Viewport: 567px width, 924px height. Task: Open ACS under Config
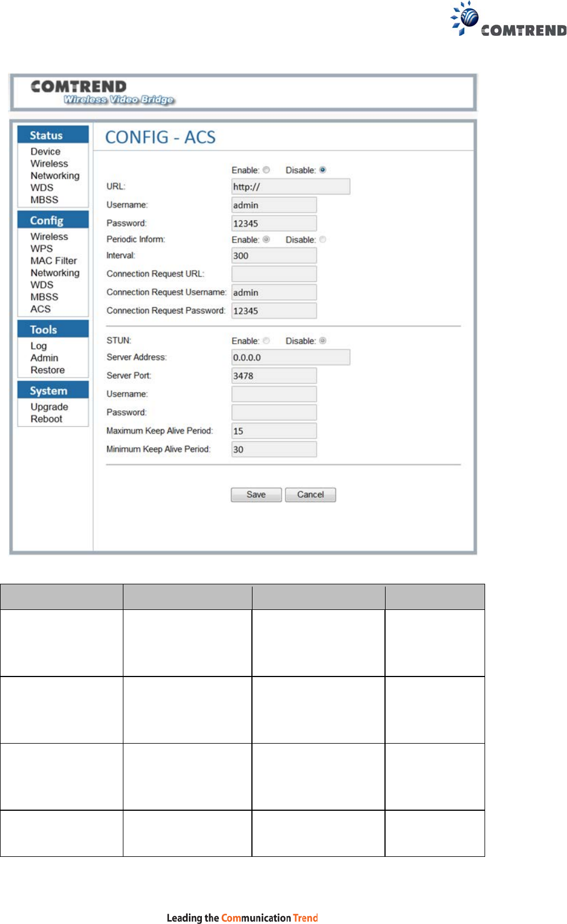[x=40, y=309]
